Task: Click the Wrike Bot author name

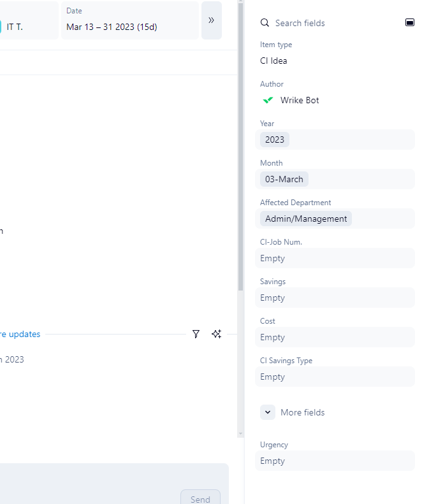Action: [x=300, y=100]
